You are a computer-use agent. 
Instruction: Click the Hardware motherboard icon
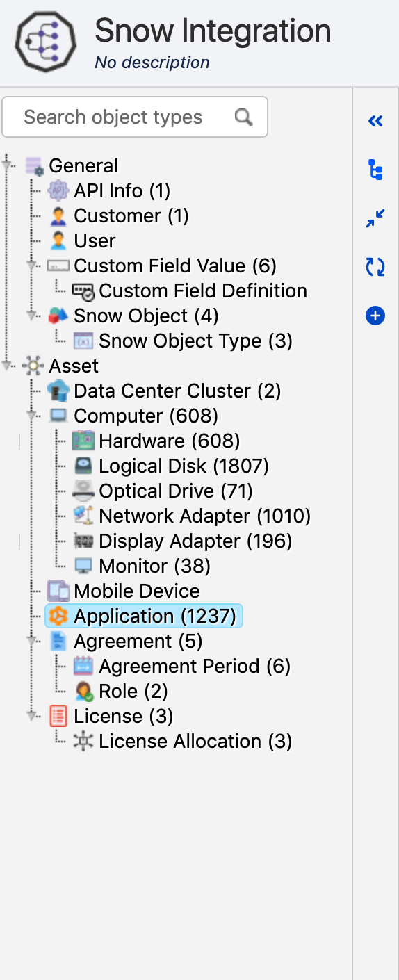[x=83, y=441]
